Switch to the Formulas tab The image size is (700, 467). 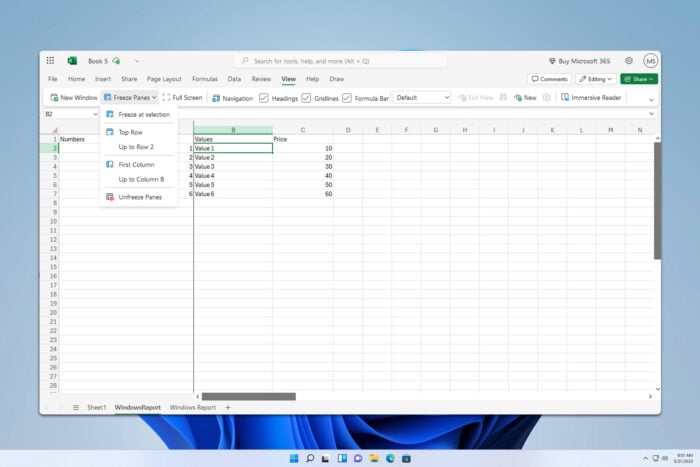[x=205, y=79]
